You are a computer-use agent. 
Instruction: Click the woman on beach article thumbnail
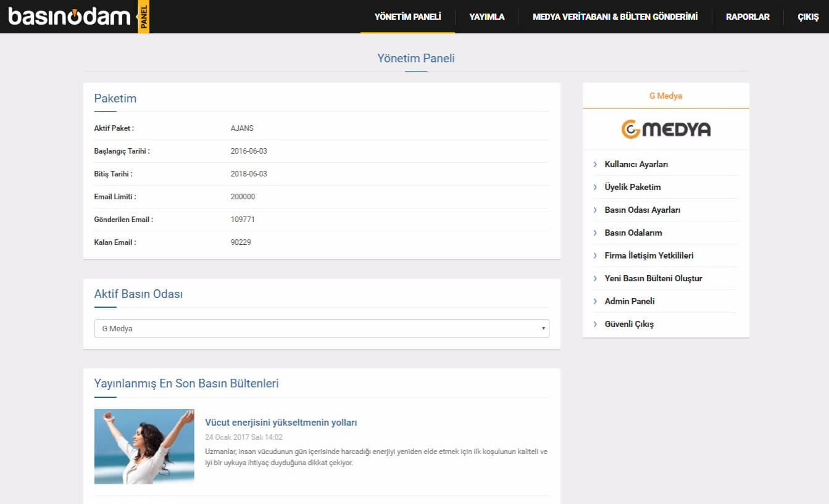pos(144,447)
